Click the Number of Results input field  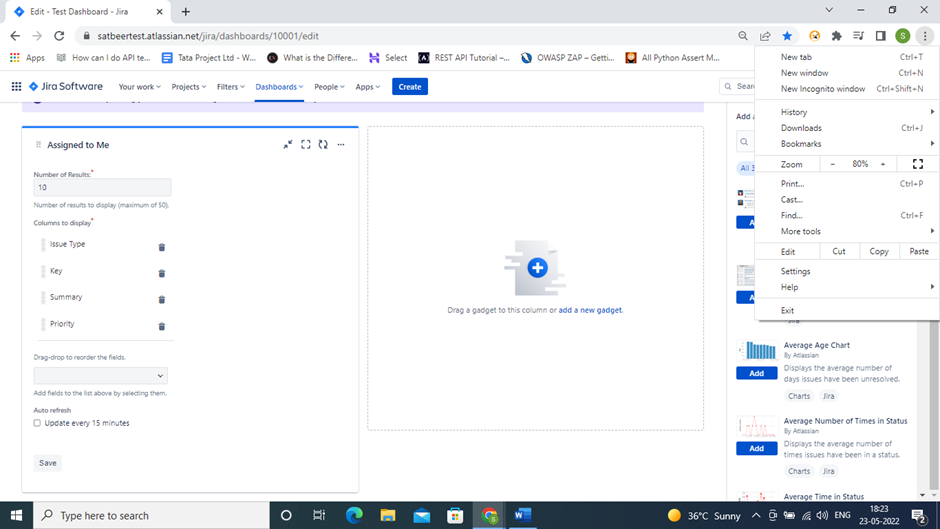pyautogui.click(x=102, y=188)
